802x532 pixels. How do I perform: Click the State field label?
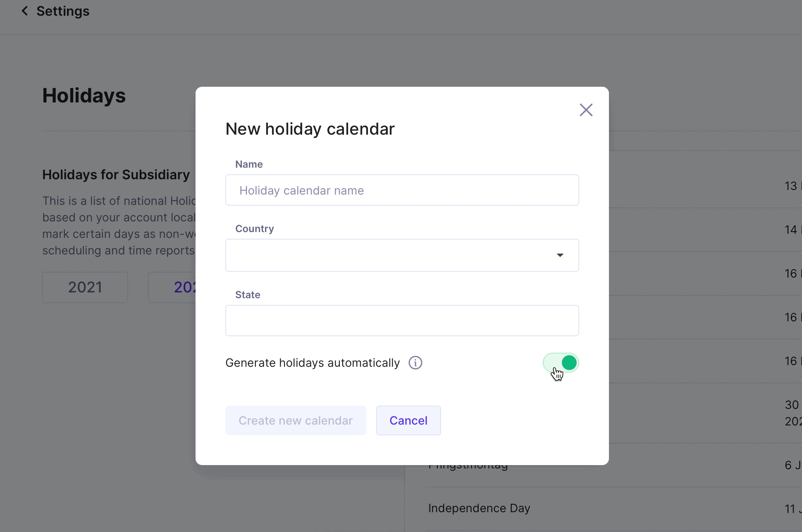[x=248, y=295]
